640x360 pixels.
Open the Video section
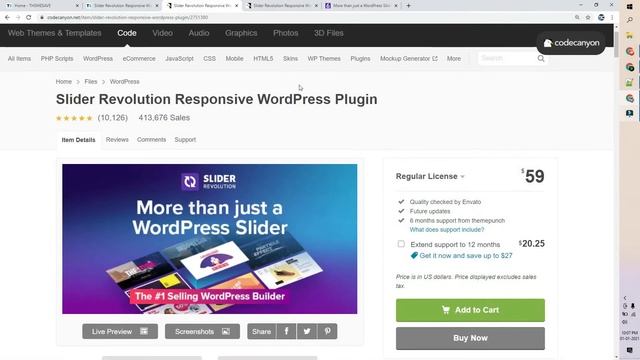coord(162,33)
